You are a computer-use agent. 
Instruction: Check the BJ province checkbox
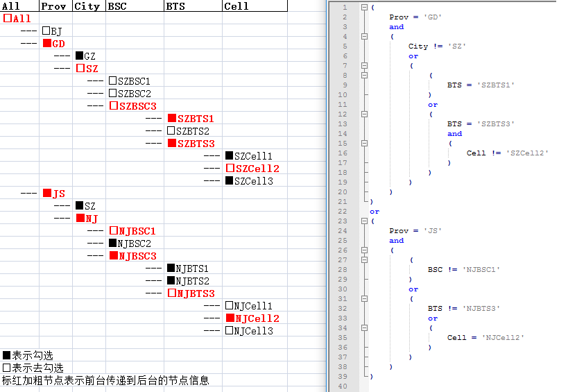[46, 31]
